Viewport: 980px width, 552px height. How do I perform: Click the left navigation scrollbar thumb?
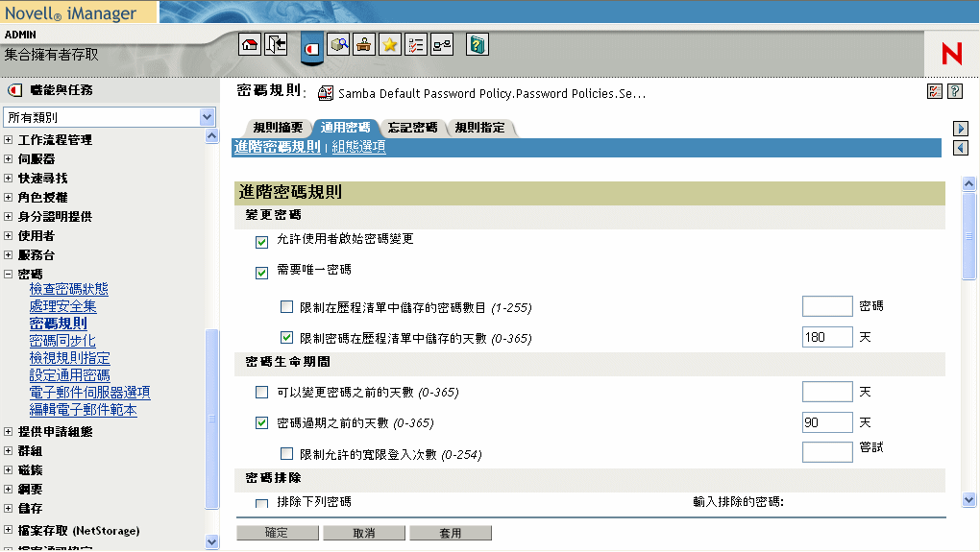point(212,419)
